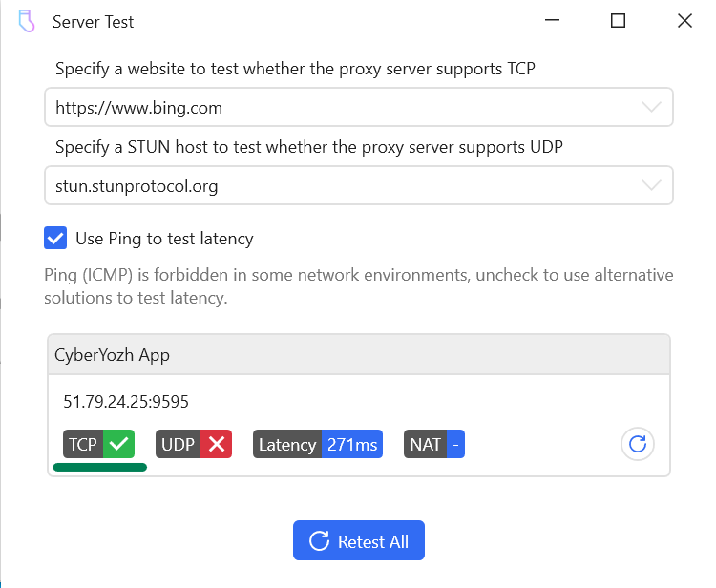Select the CyberYozh App group header
716x588 pixels.
(x=358, y=355)
